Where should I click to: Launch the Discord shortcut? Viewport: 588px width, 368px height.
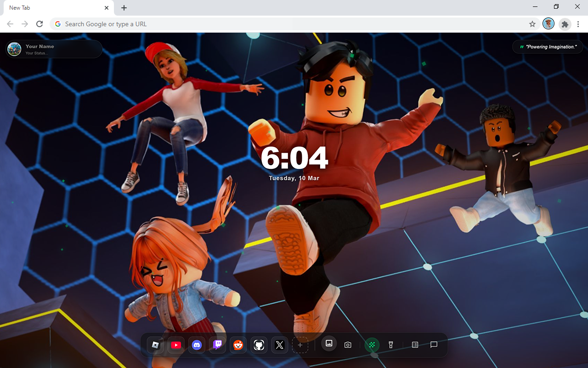(197, 345)
